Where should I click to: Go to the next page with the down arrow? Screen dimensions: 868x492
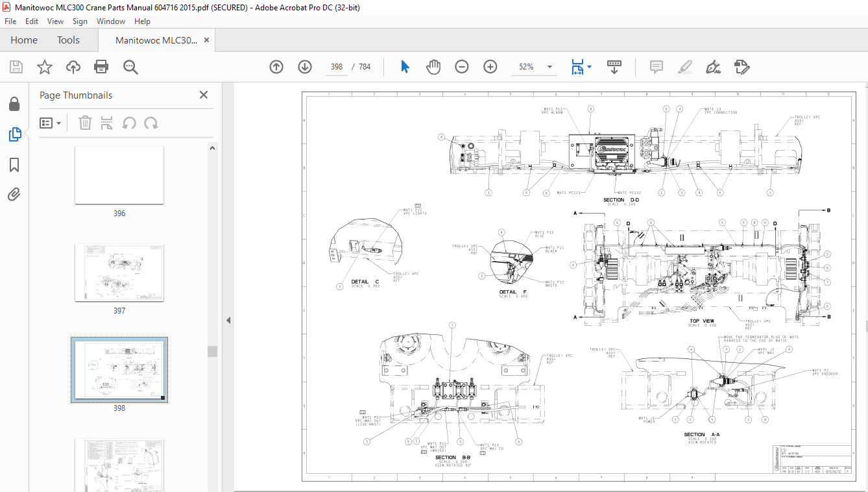[305, 67]
